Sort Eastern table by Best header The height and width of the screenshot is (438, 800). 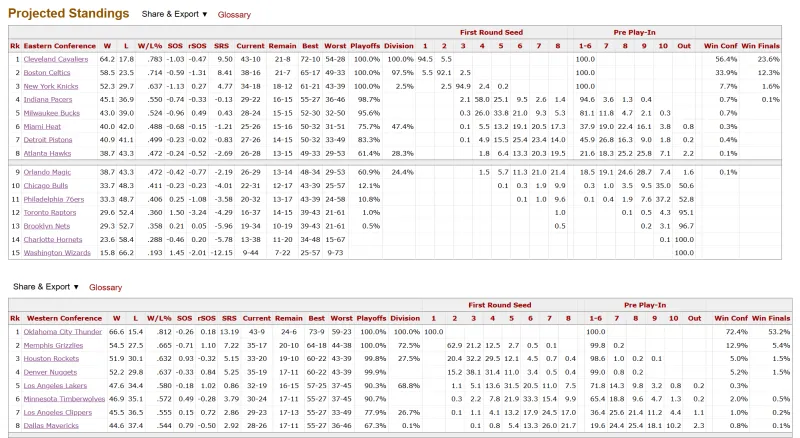(310, 46)
